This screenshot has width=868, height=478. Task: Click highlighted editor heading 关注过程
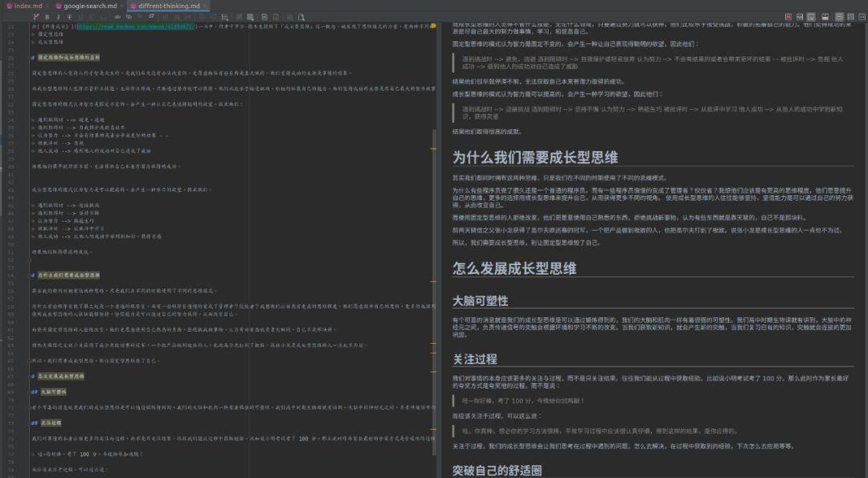coord(51,423)
